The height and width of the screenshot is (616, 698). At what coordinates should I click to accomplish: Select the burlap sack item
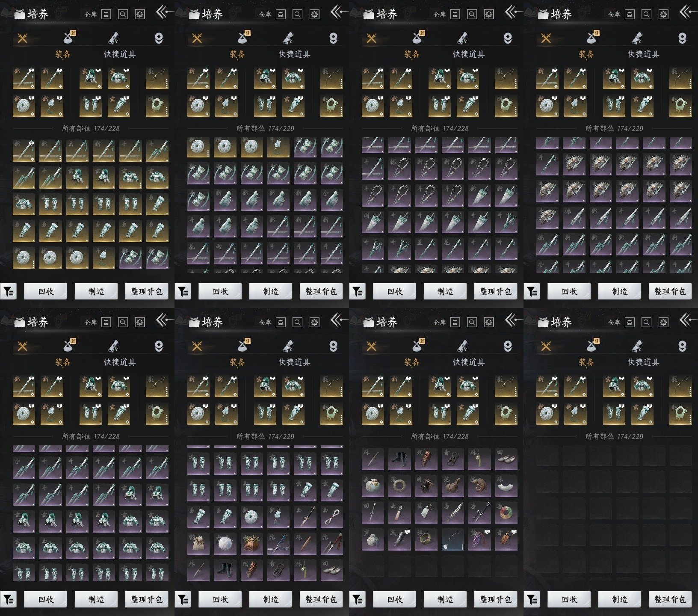(x=198, y=543)
